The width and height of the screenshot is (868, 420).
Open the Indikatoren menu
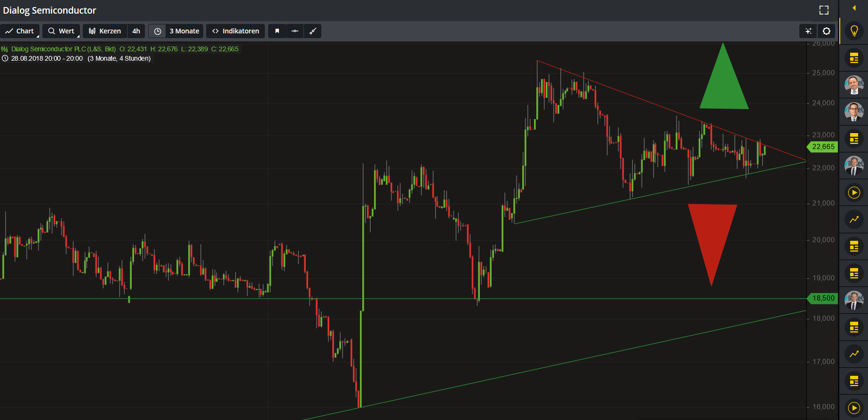(235, 31)
